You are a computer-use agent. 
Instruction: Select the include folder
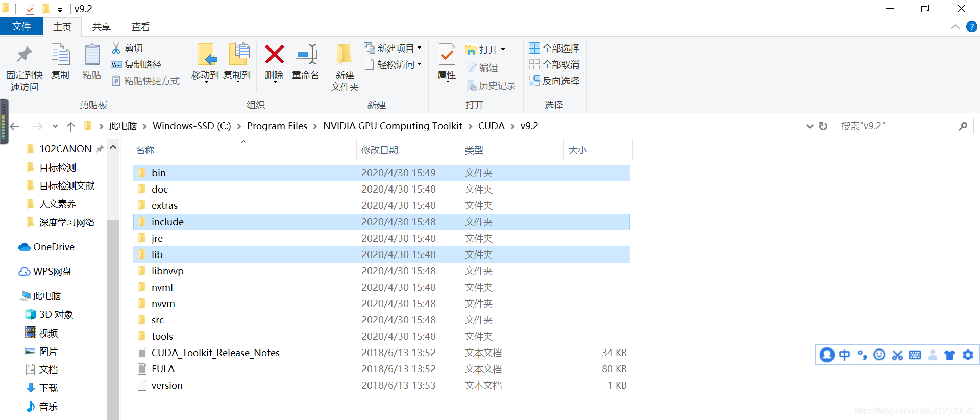point(381,222)
